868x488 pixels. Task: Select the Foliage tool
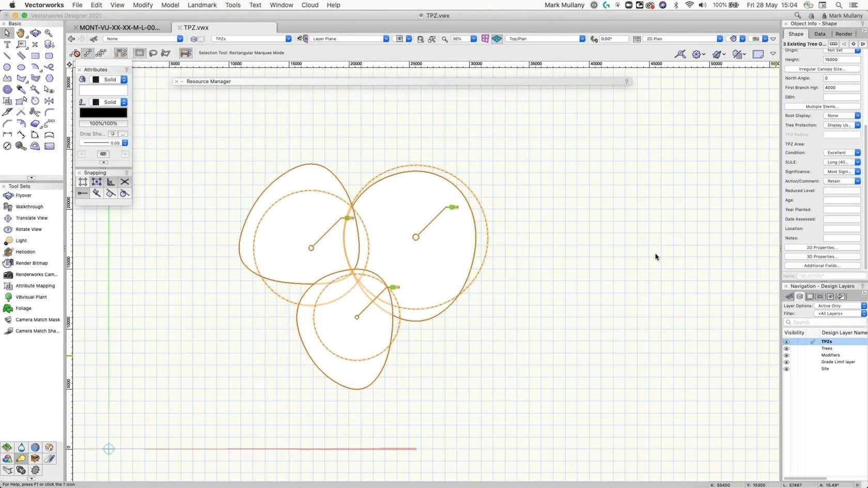pyautogui.click(x=22, y=308)
